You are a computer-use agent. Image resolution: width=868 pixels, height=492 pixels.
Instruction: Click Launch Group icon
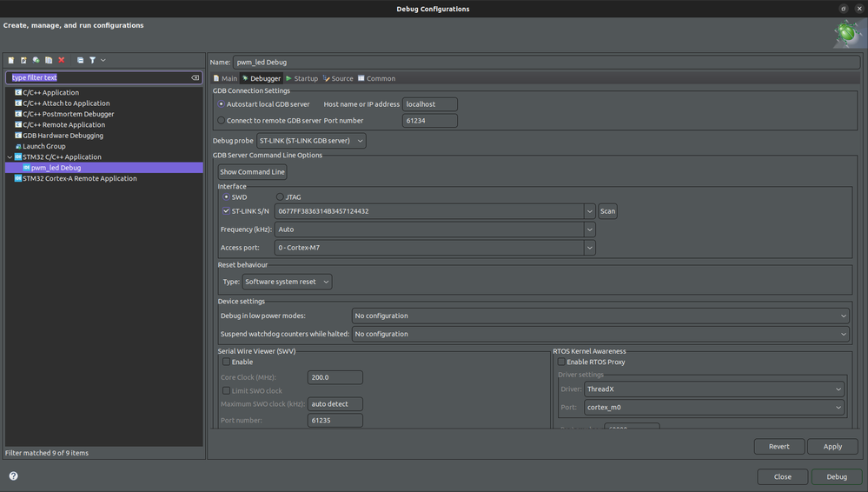pos(18,146)
